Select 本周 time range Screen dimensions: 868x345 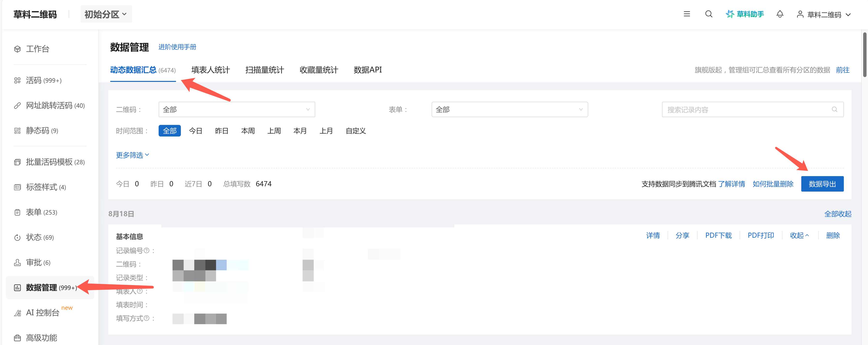coord(248,131)
